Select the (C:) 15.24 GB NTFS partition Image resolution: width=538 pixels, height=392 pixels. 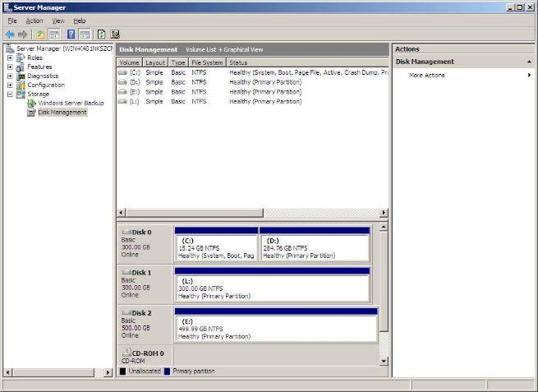(216, 248)
